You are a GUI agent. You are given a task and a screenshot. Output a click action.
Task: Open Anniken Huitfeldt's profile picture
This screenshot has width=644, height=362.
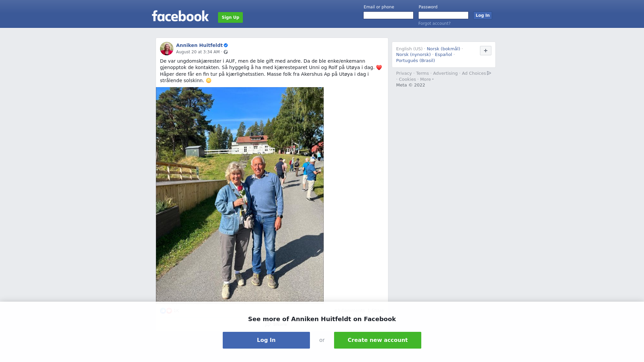point(167,49)
